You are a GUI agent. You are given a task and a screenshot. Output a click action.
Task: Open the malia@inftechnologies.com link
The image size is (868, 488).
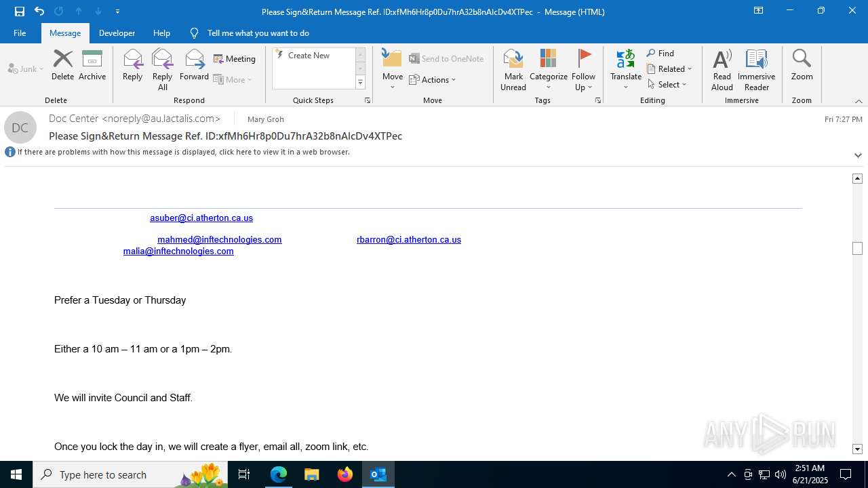178,251
